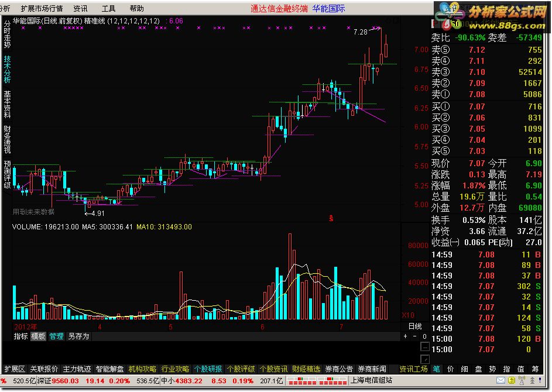552x392 pixels.
Task: Select the 盘 tab in quote panel
Action: [x=478, y=369]
